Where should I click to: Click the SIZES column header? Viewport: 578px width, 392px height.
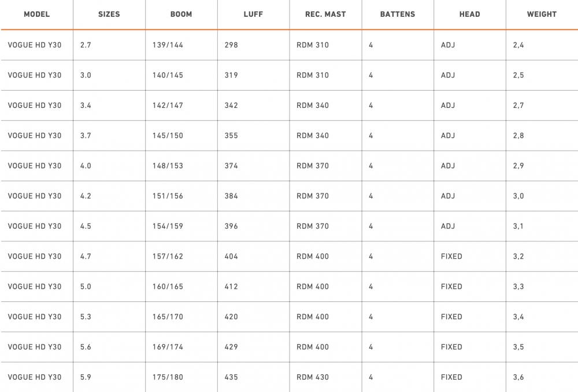(109, 14)
